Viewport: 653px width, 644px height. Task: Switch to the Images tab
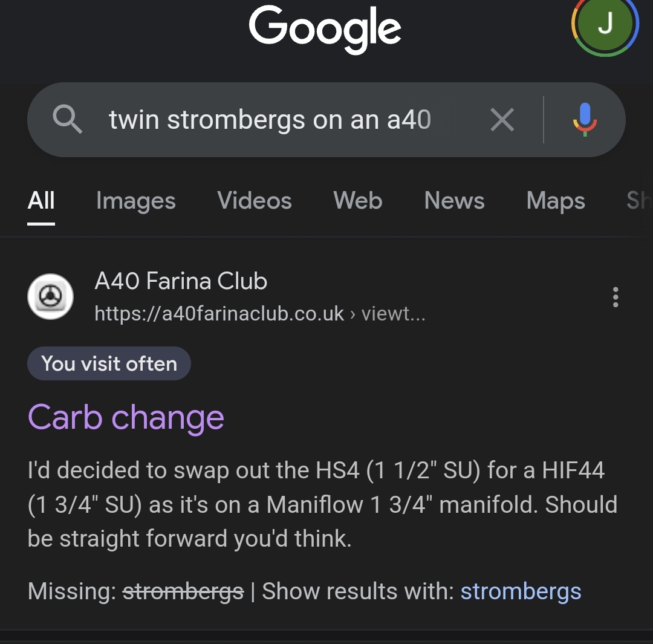(x=135, y=201)
